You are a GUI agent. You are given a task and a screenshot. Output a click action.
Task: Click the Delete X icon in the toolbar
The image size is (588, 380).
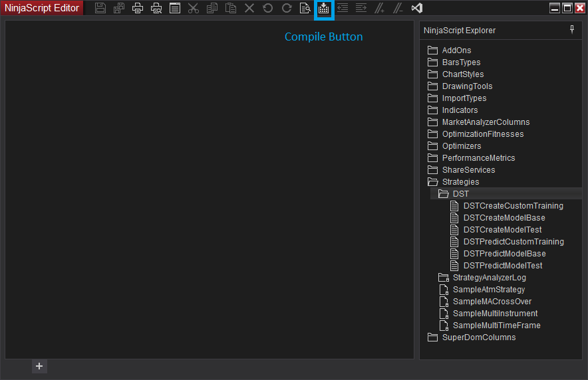point(249,8)
